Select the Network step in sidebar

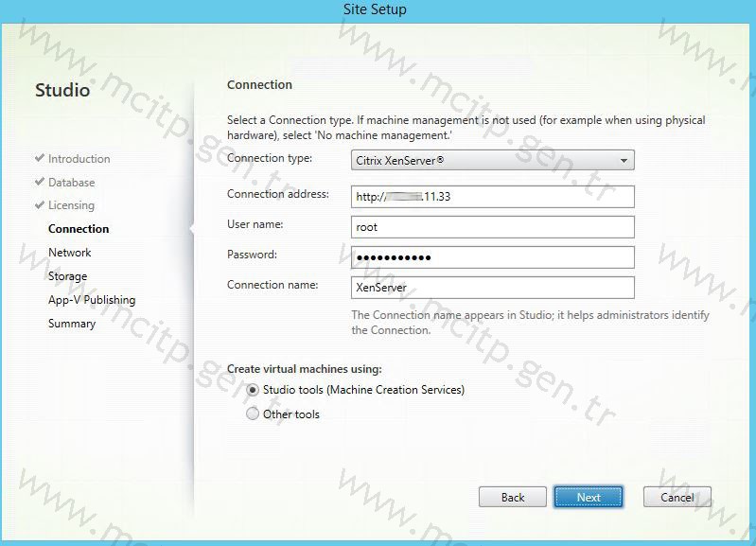[69, 253]
